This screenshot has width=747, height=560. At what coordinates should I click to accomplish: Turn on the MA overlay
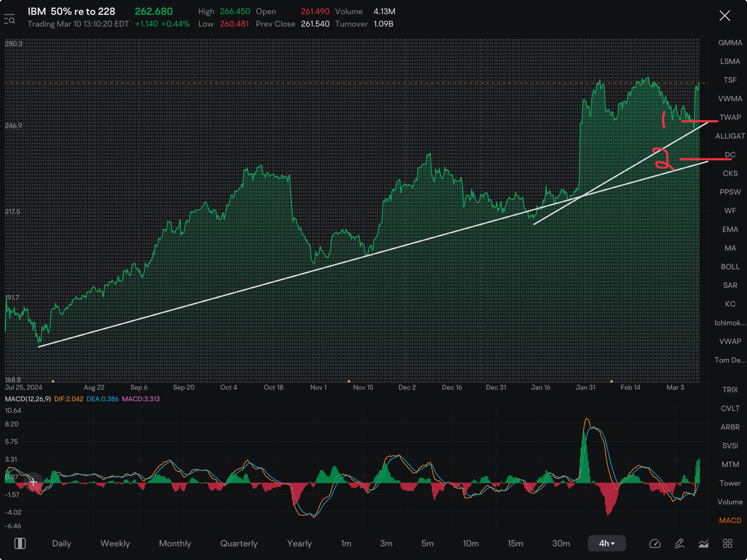point(730,248)
